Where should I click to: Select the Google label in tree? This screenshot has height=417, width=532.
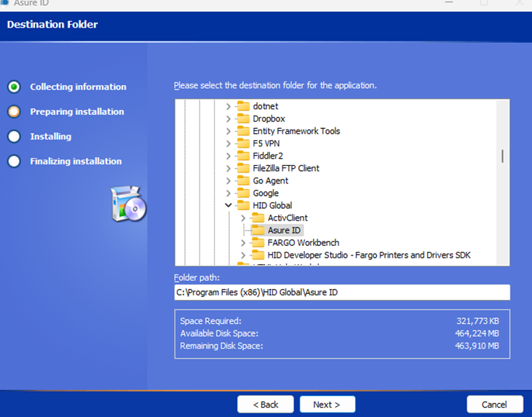click(266, 193)
